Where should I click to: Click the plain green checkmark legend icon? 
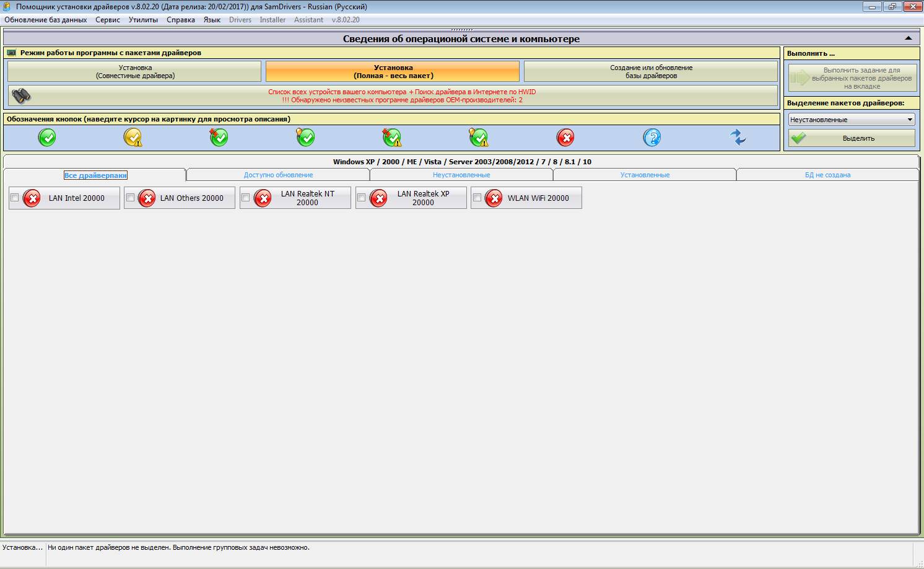tap(47, 137)
